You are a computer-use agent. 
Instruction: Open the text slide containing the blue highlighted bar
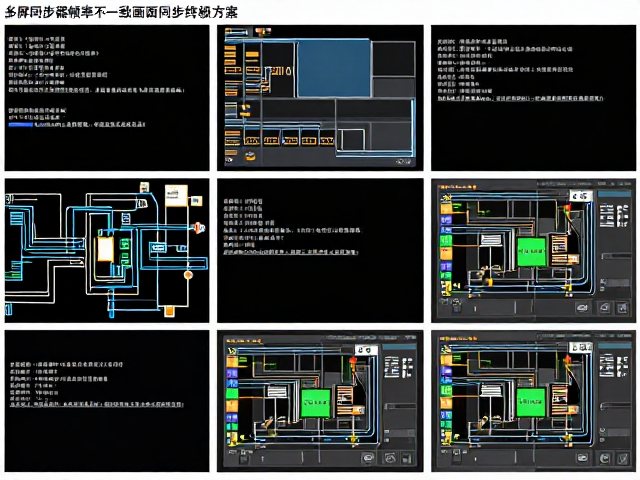[x=107, y=98]
